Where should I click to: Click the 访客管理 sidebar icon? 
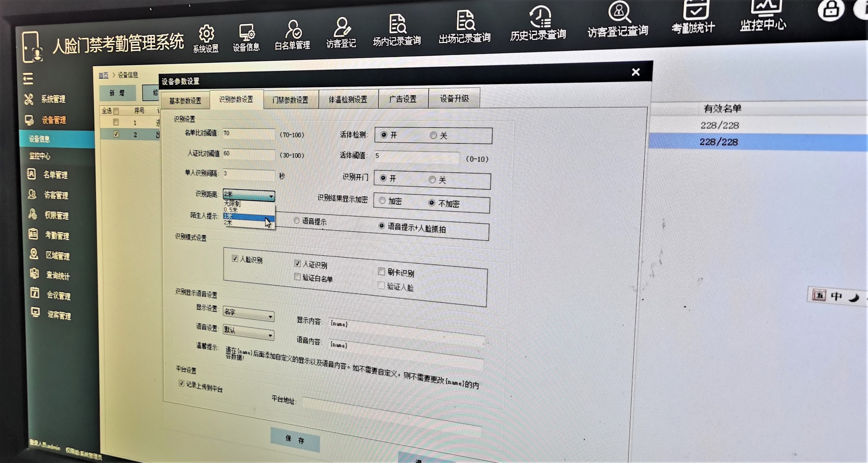[x=32, y=194]
